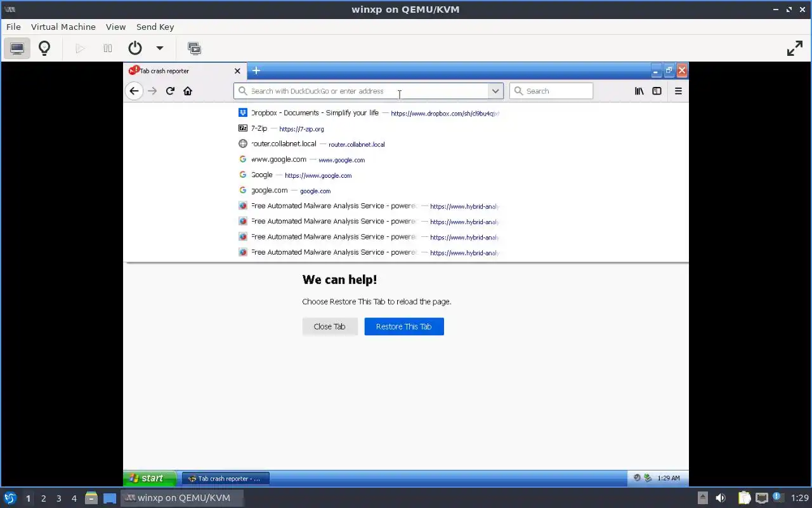Go to the Firefox home page

click(x=188, y=91)
